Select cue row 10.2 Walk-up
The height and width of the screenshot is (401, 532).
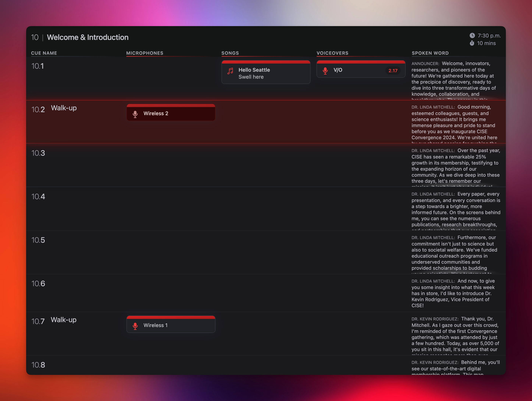pyautogui.click(x=64, y=108)
